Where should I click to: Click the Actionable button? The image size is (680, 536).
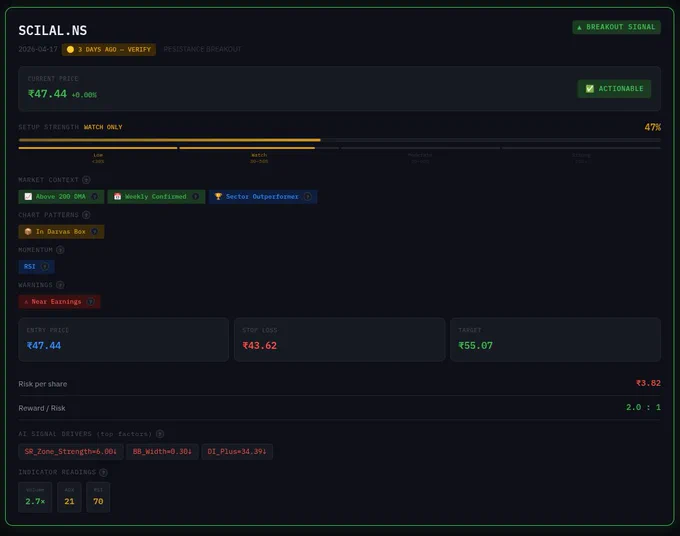click(x=614, y=88)
